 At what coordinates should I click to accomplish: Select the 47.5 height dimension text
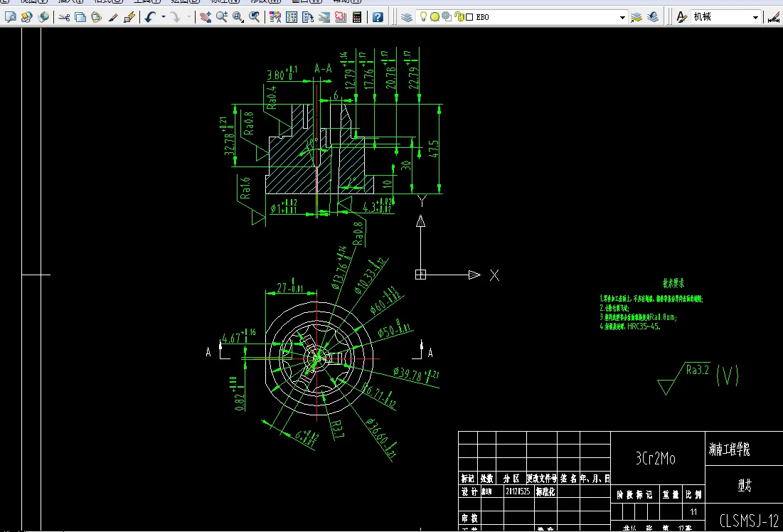(433, 149)
